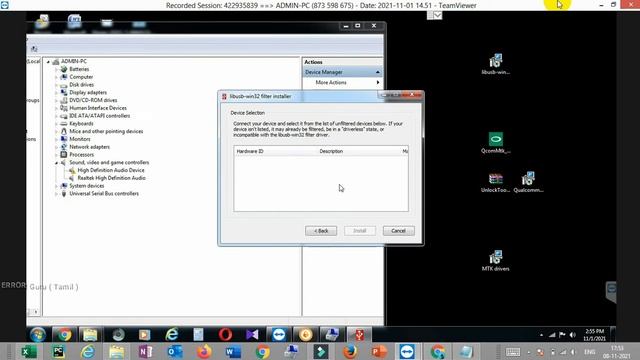Select the libusb installer button on the remote taskbar
Image resolution: width=640 pixels, height=360 pixels.
[359, 335]
